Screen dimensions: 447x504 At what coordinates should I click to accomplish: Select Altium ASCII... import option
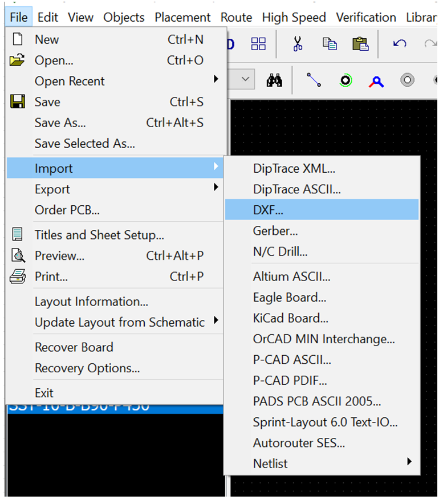coord(322,277)
